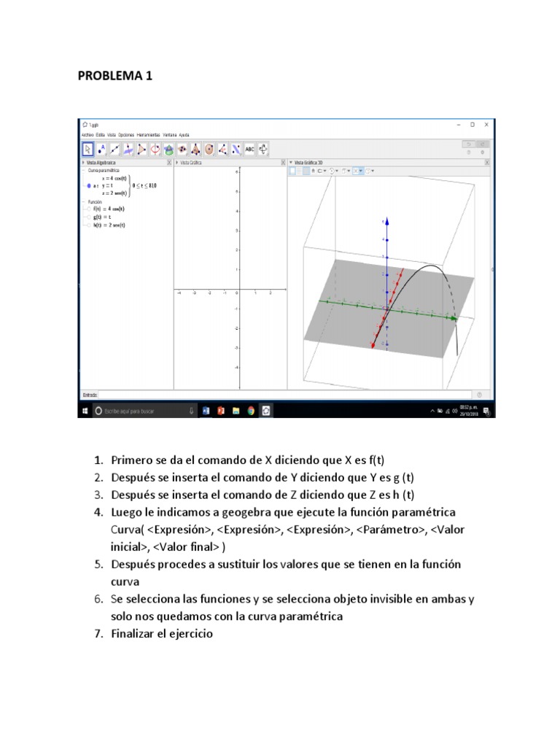The height and width of the screenshot is (747, 560).
Task: Select the Move (arrow) tool
Action: pyautogui.click(x=87, y=149)
